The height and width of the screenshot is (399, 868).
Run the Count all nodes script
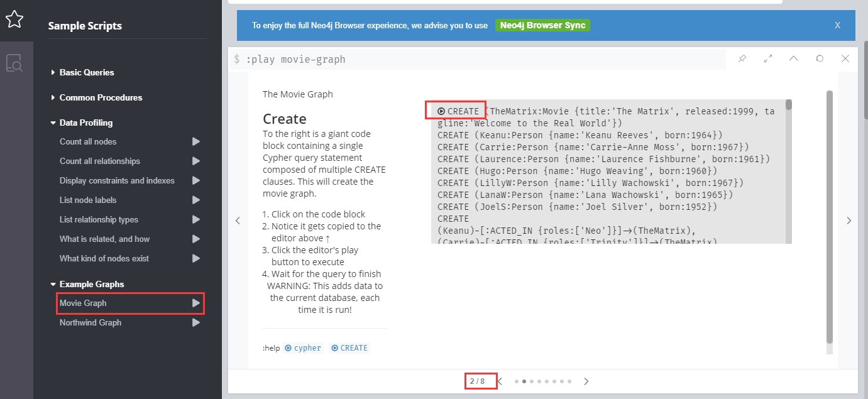pyautogui.click(x=196, y=142)
